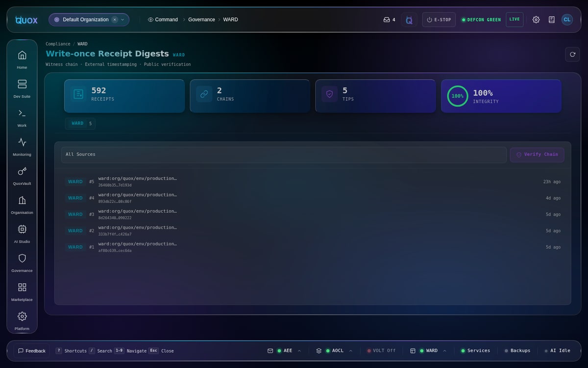
Task: Open the CL user avatar menu
Action: click(x=567, y=20)
